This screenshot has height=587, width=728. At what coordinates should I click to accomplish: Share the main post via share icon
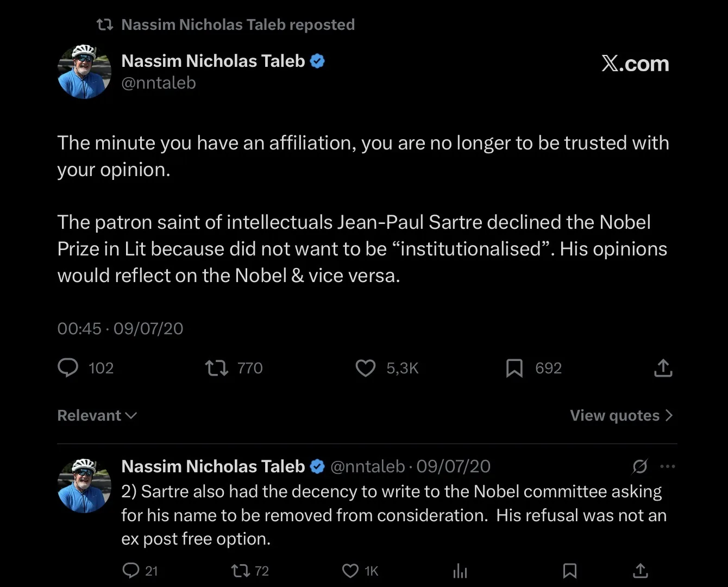point(663,368)
